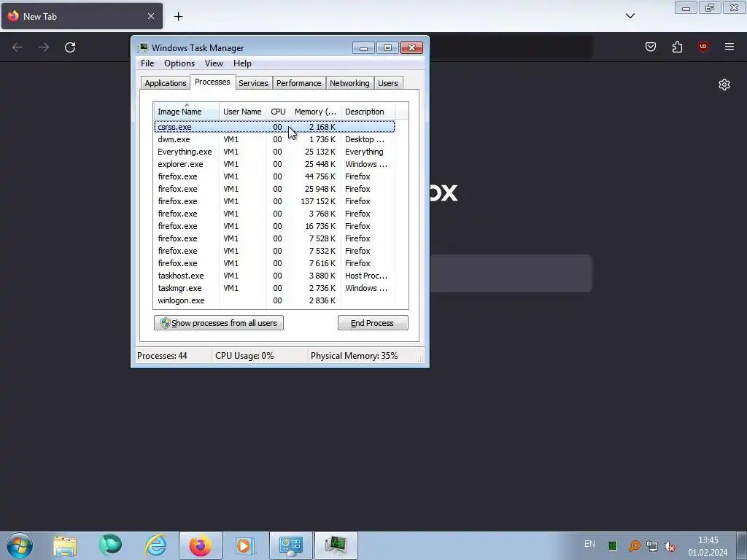Click the Firefox taskbar button
Viewport: 747px width, 560px height.
tap(201, 545)
